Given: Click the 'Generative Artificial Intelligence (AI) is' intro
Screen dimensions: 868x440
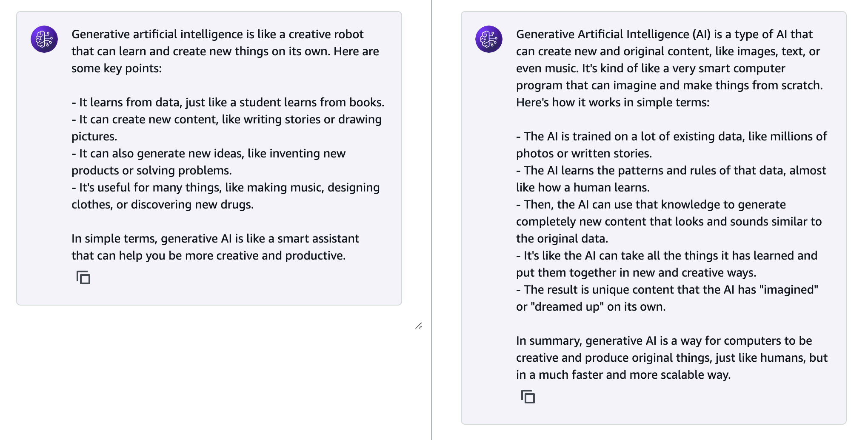Looking at the screenshot, I should (669, 68).
